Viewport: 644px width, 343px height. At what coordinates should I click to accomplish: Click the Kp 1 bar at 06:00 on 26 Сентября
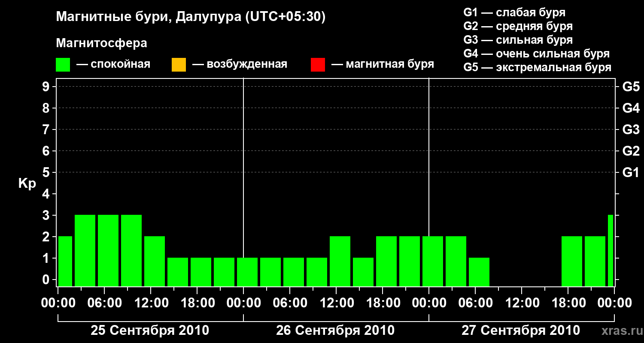coord(294,272)
